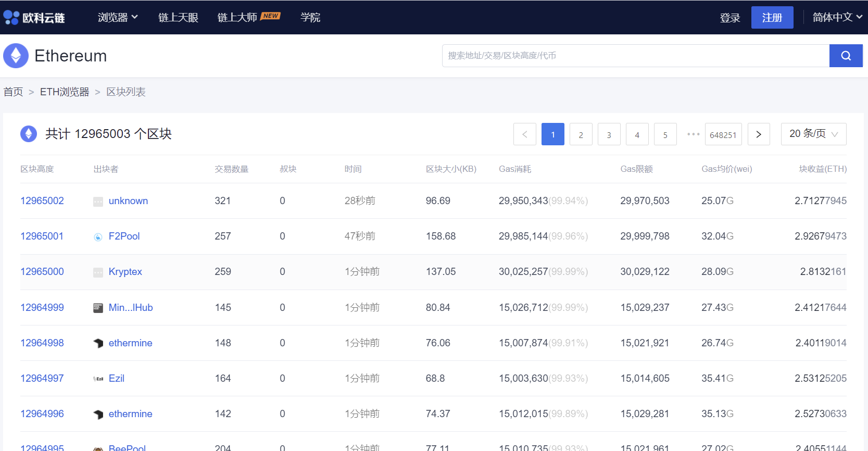Image resolution: width=868 pixels, height=451 pixels.
Task: Click the Ethereum logo beside page title
Action: tap(16, 56)
